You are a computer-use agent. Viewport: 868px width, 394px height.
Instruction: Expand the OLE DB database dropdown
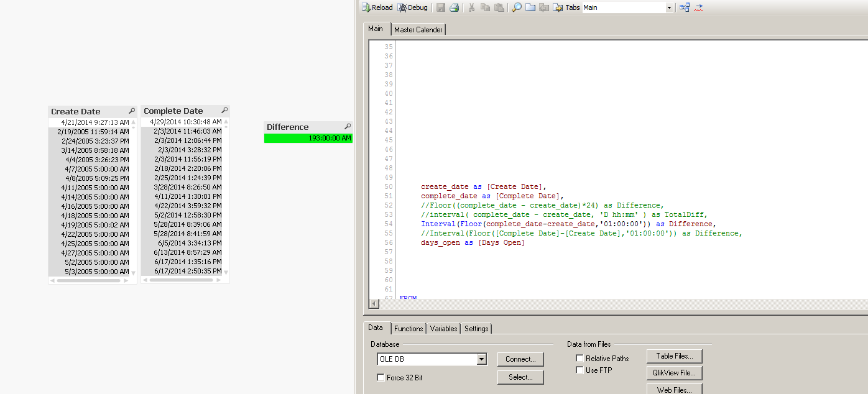[x=481, y=359]
